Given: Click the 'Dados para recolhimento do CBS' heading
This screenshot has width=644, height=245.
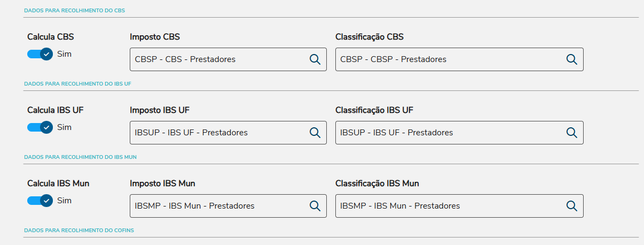Looking at the screenshot, I should pos(75,11).
